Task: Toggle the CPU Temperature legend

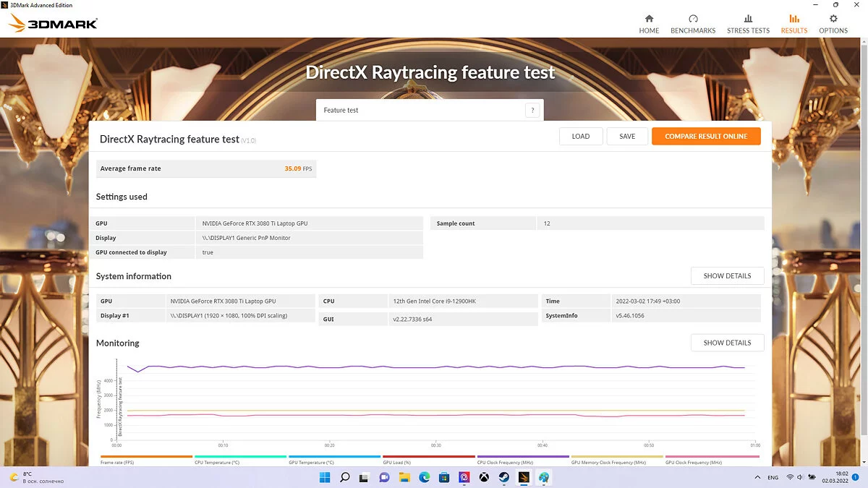Action: click(x=240, y=460)
